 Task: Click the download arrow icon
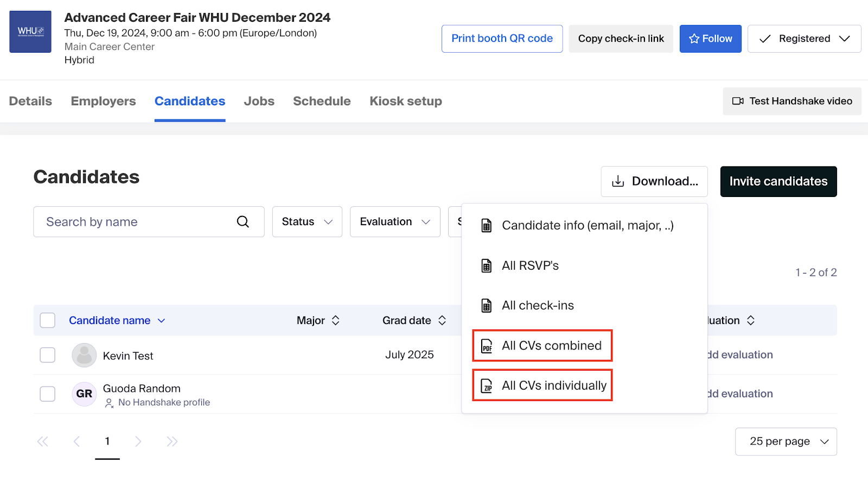tap(618, 181)
